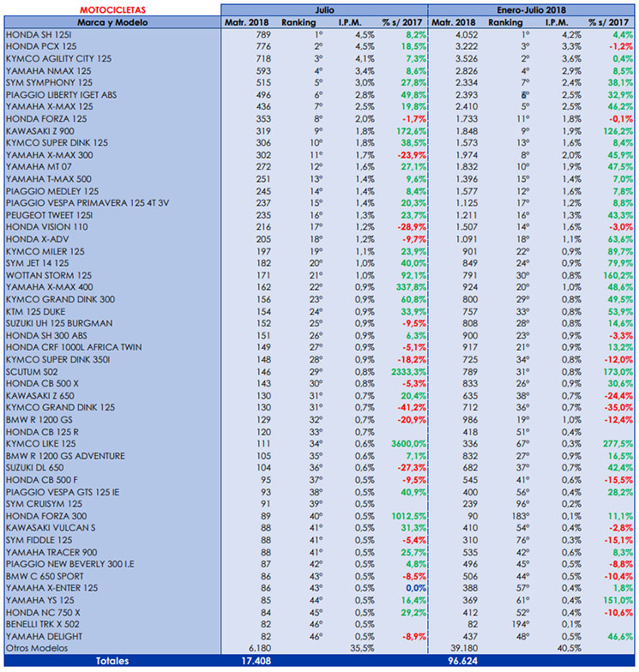Select KYMCO GRAND DINK 125 cell

(x=60, y=408)
